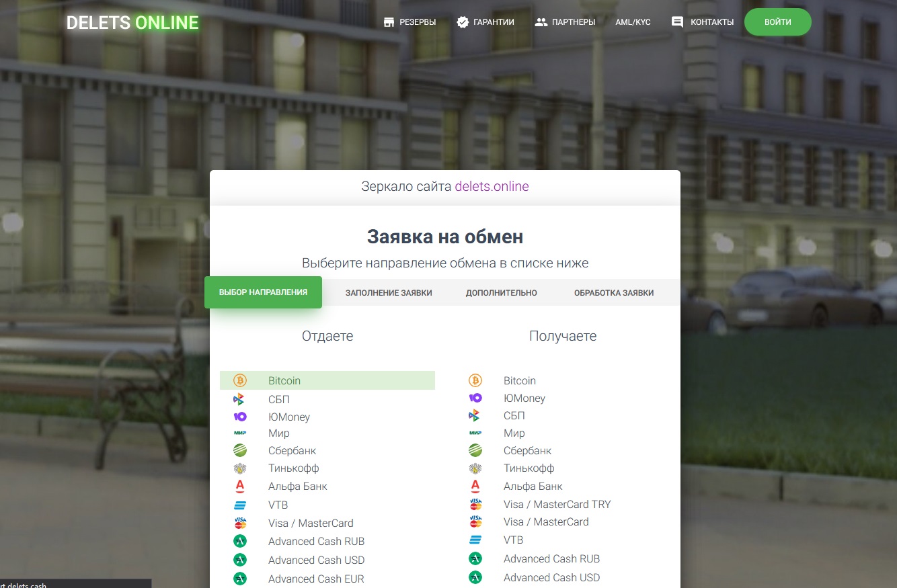The height and width of the screenshot is (588, 897).
Task: Click the VTB icon in the Получаете list
Action: coord(475,540)
